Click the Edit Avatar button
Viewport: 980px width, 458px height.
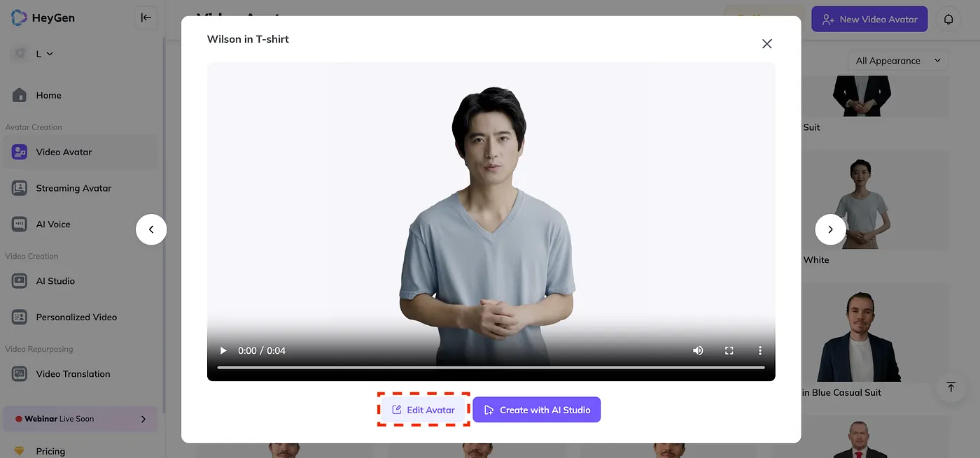click(423, 410)
